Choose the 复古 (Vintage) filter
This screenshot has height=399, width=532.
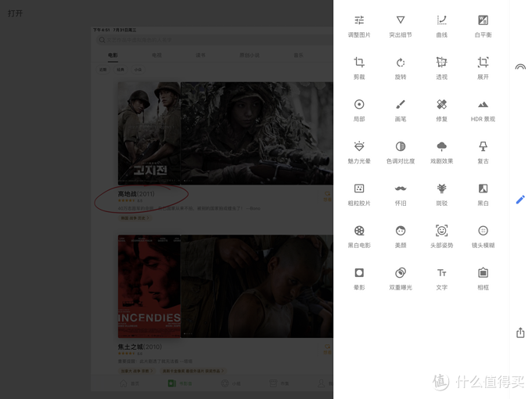click(483, 152)
